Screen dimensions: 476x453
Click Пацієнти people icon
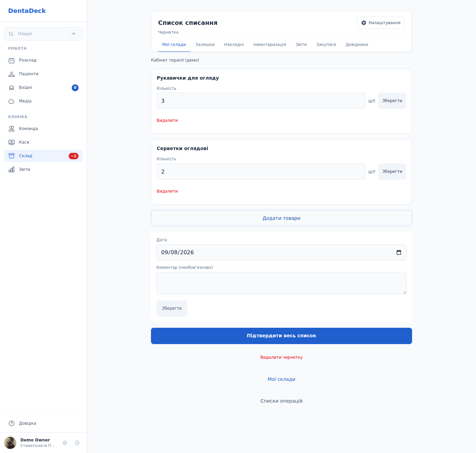[12, 74]
